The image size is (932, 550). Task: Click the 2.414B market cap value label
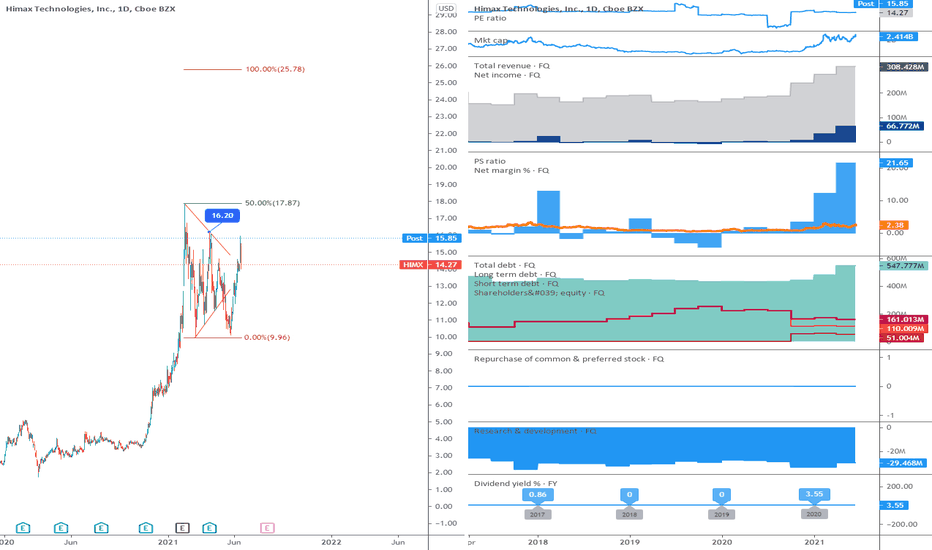899,37
